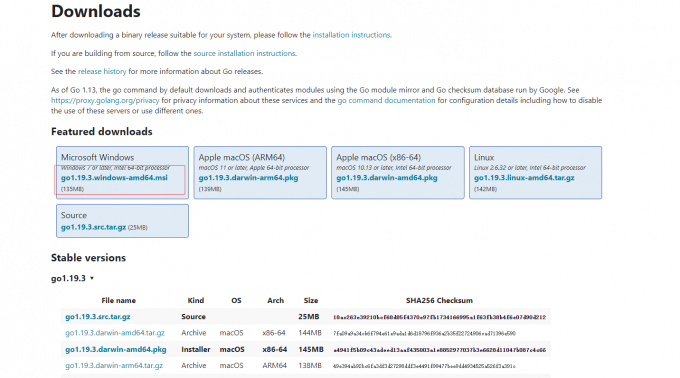680x378 pixels.
Task: Click the Apple macOS (x86-64) card title
Action: (379, 157)
